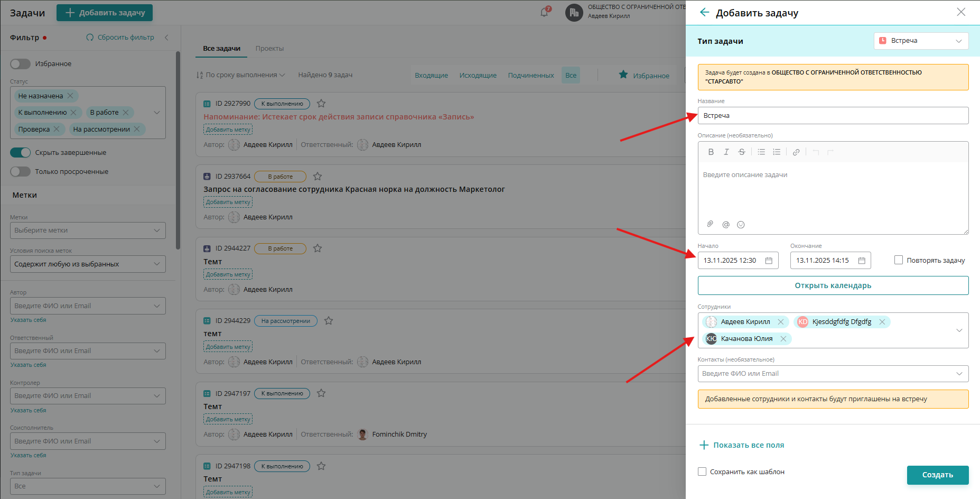The image size is (980, 499).
Task: Click the filter sidebar vertical scrollbar
Action: pos(178,150)
